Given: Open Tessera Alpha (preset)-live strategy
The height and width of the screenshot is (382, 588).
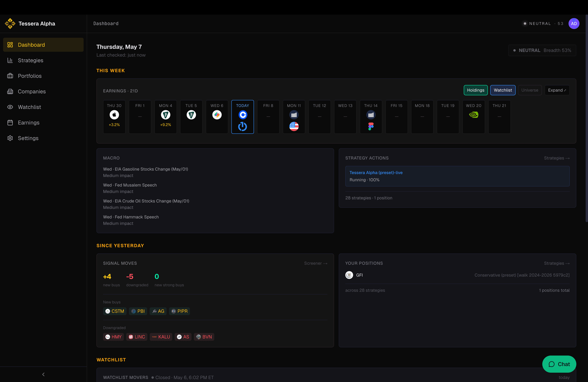Looking at the screenshot, I should (457, 176).
